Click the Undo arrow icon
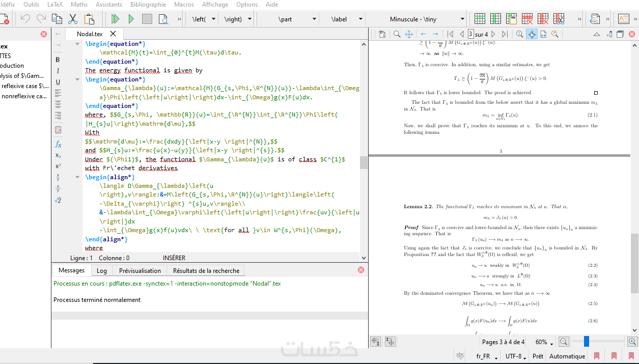Viewport: 639px width, 364px height. pos(25,19)
